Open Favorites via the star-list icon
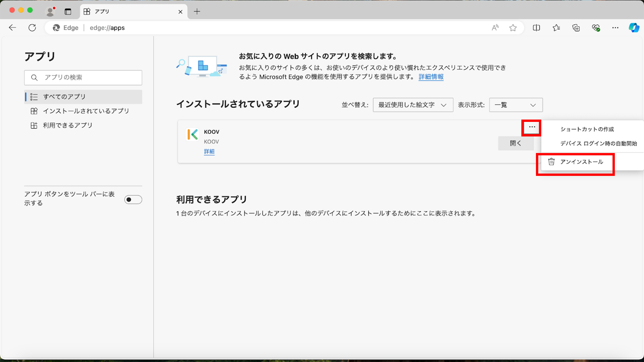 (556, 28)
